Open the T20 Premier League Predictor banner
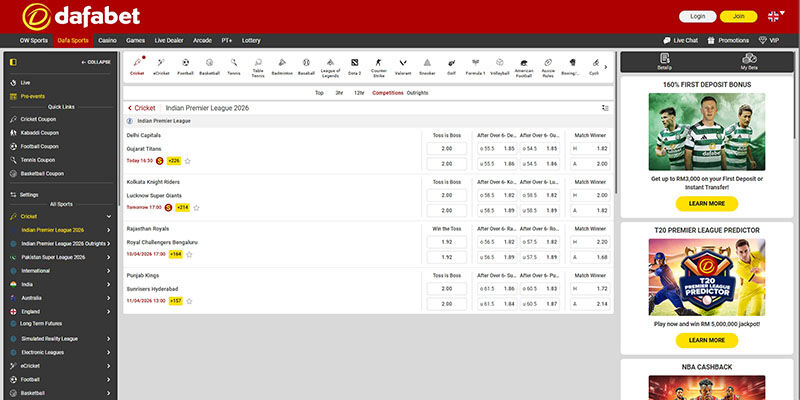This screenshot has width=800, height=400. [707, 277]
